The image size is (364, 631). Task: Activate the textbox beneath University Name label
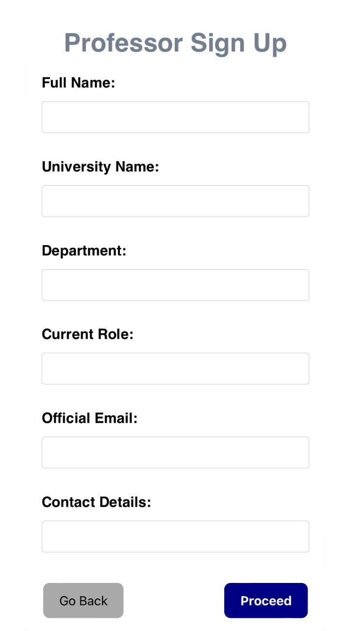pyautogui.click(x=175, y=201)
